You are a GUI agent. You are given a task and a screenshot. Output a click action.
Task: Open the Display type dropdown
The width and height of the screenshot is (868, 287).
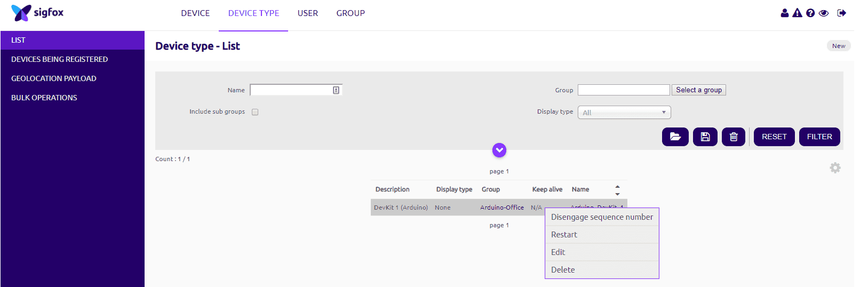(x=624, y=113)
